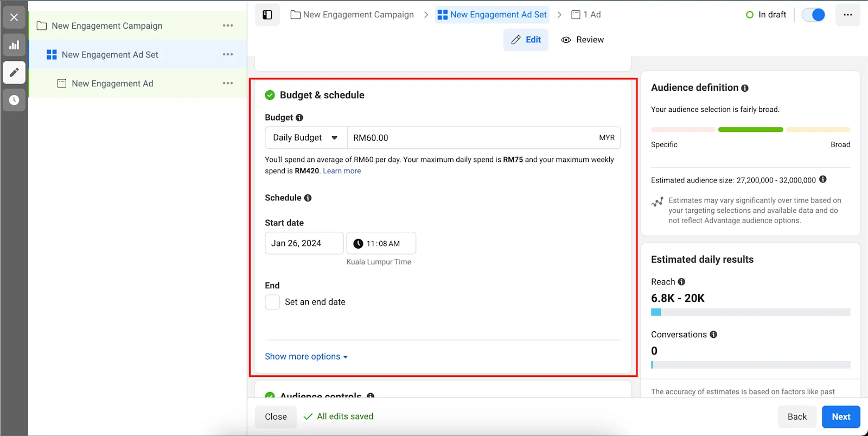The height and width of the screenshot is (436, 868).
Task: Select New Engagement Campaign in the tree
Action: pos(138,26)
